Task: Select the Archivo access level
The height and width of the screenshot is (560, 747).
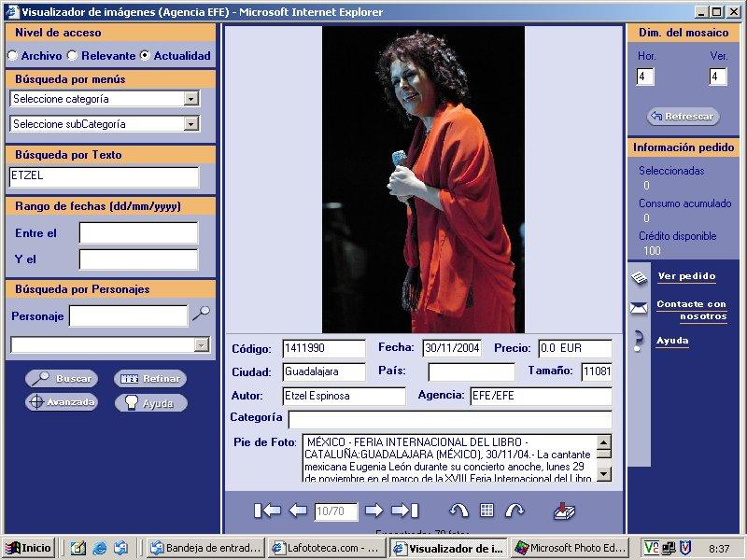Action: click(x=13, y=56)
